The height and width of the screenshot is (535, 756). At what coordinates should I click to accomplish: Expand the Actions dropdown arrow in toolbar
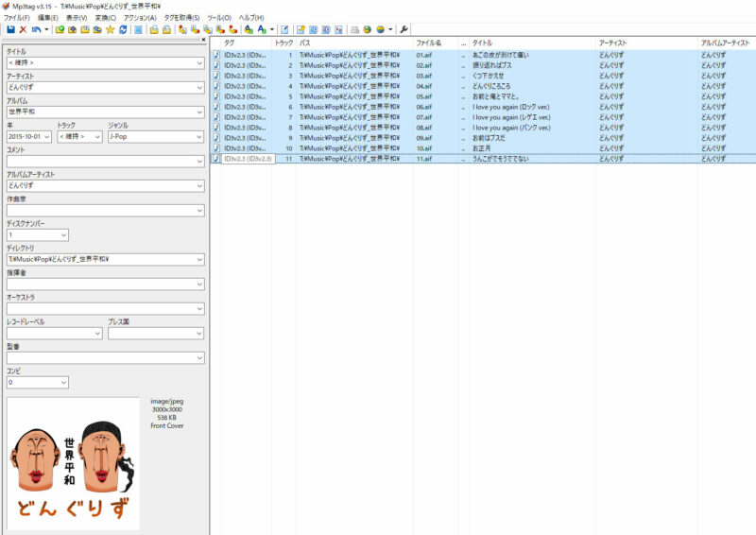click(272, 29)
